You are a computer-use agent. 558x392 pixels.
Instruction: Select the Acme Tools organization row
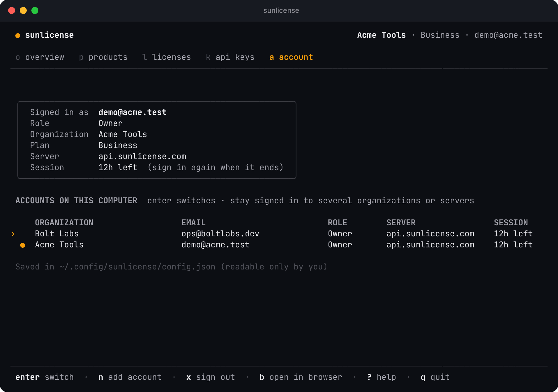pyautogui.click(x=279, y=245)
